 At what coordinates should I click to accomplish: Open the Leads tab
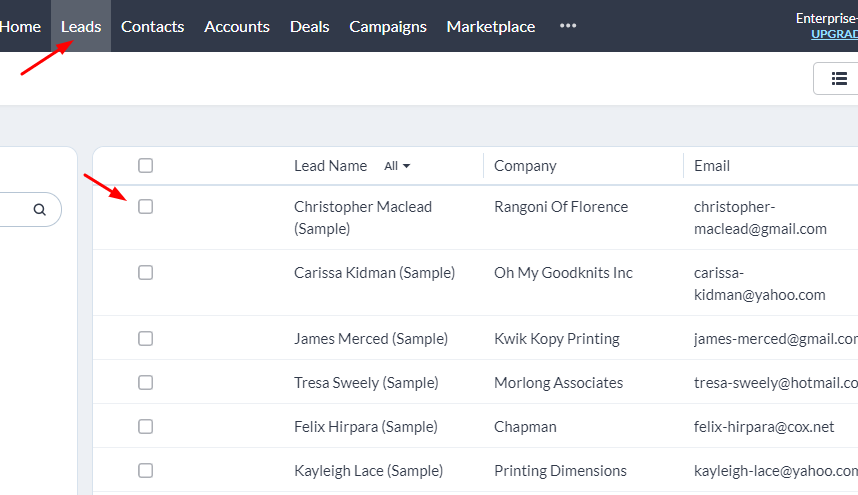81,27
